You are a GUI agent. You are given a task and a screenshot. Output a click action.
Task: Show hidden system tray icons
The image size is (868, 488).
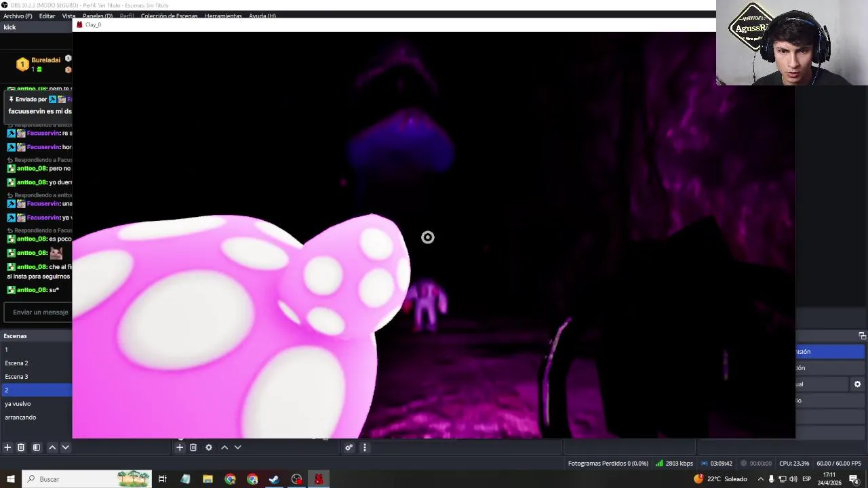(x=760, y=479)
